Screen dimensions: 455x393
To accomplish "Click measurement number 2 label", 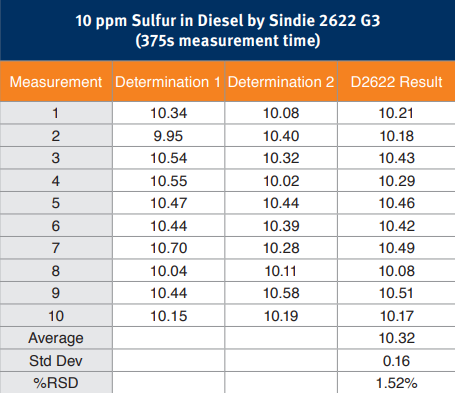I will click(x=56, y=136).
